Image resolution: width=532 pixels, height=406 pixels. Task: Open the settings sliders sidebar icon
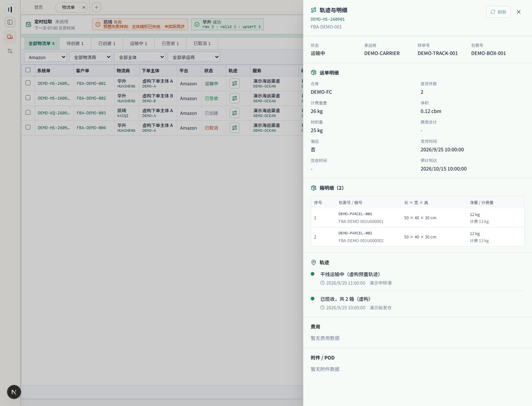[10, 51]
